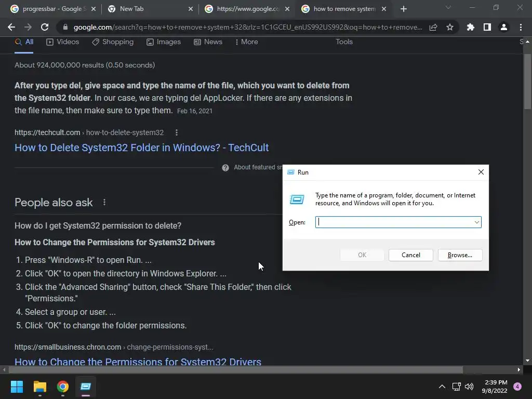Reload the current page
This screenshot has width=532, height=399.
tap(45, 27)
